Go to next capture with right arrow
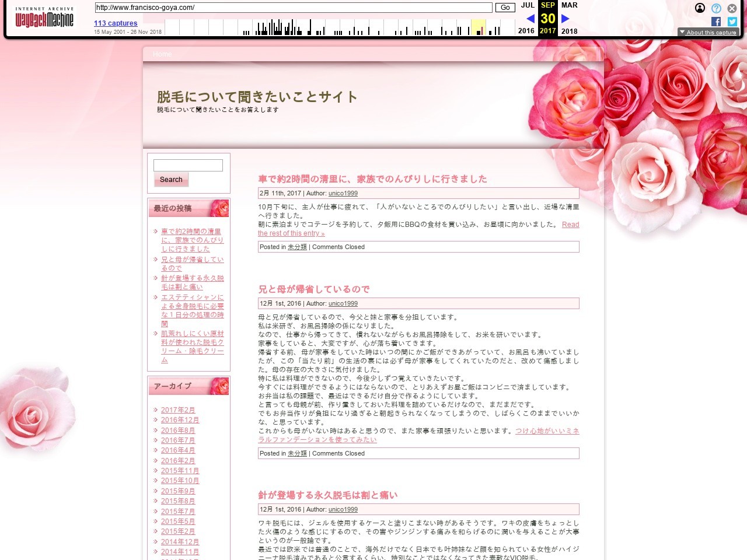Image resolution: width=747 pixels, height=560 pixels. pos(565,19)
